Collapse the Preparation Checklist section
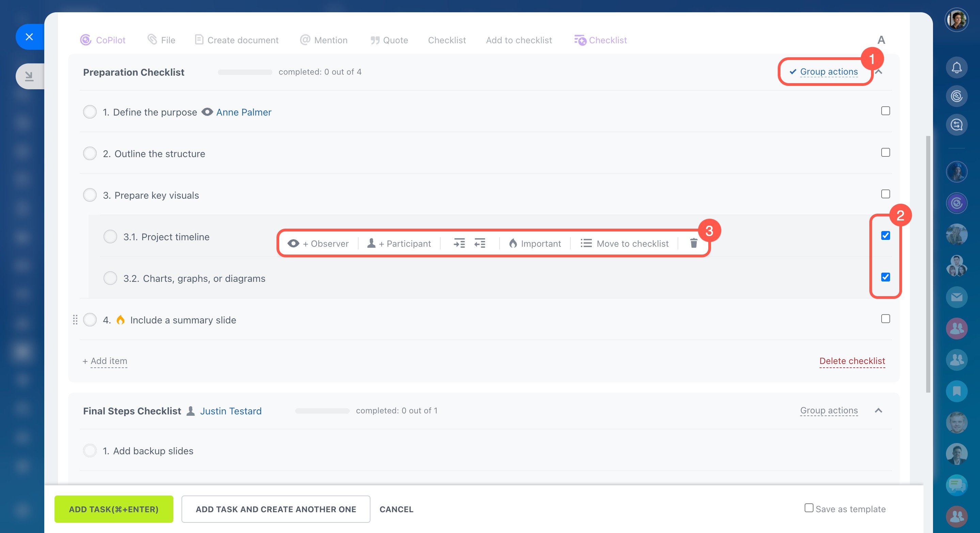980x533 pixels. point(879,72)
